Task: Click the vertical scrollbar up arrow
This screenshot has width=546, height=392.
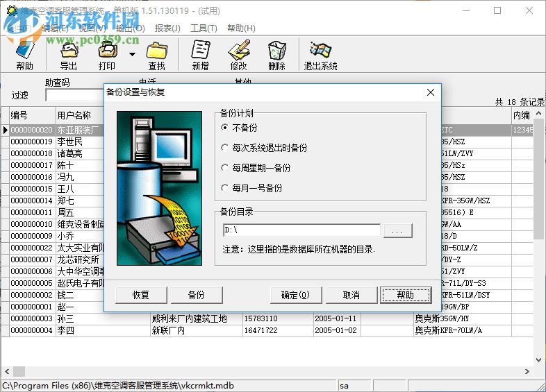Action: (x=538, y=113)
